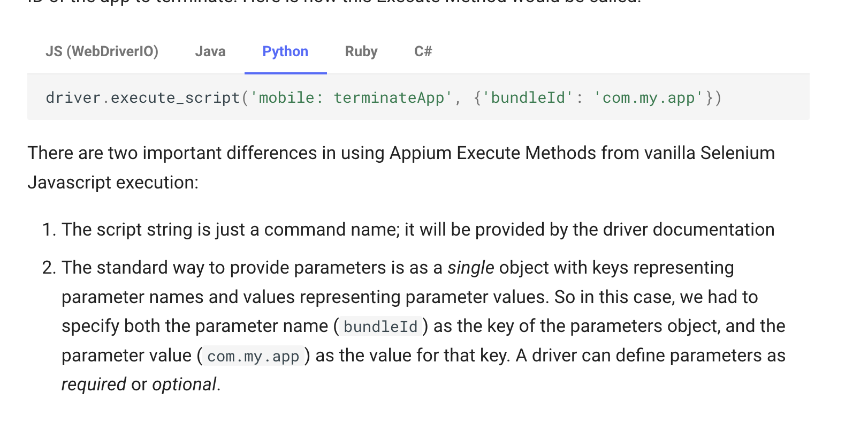Click the paragraph mentioning vanilla Selenium
Screen dimensions: 868x423
401,168
